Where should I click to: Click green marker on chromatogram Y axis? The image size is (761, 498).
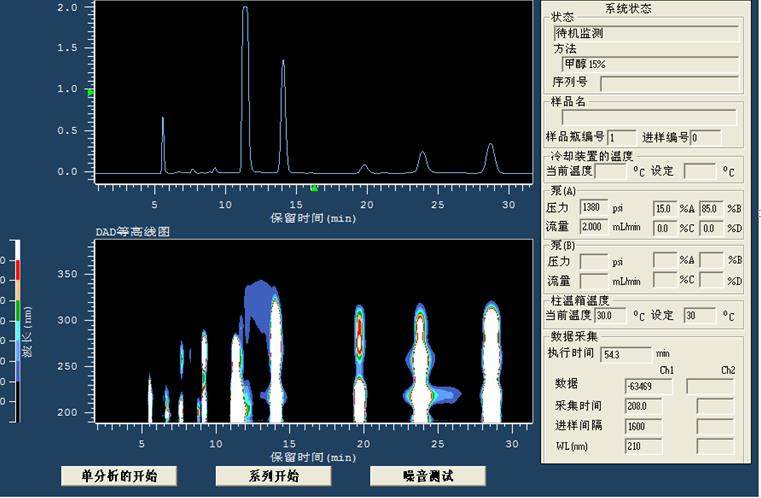pyautogui.click(x=90, y=92)
